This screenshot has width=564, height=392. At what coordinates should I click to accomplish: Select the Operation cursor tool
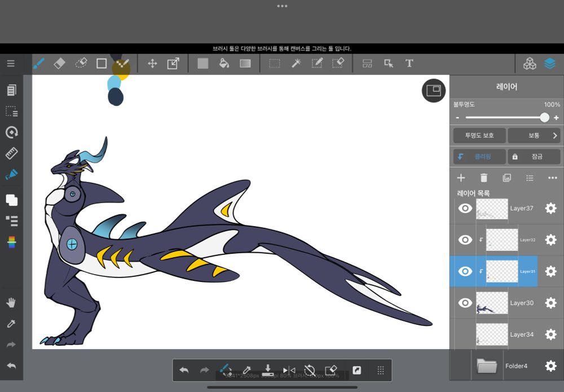[389, 64]
